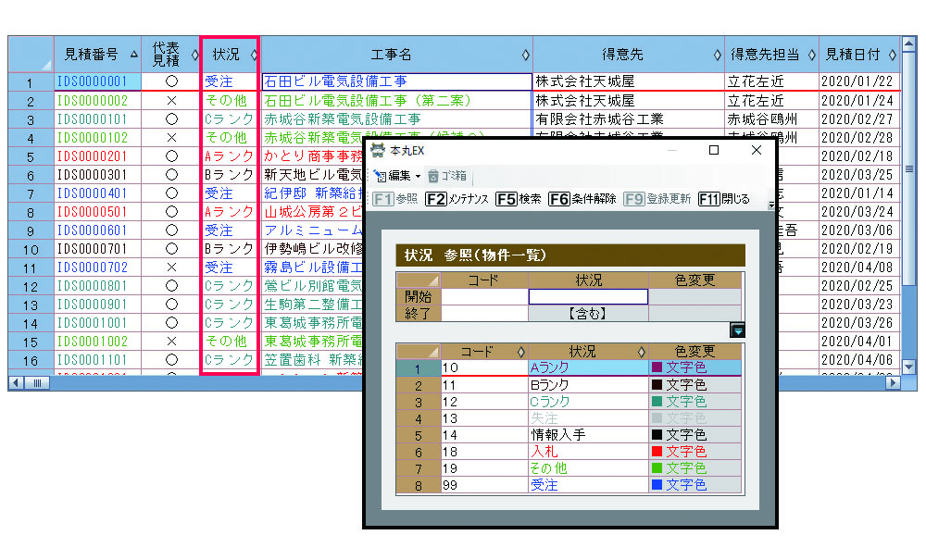926x560 pixels.
Task: Toggle 代表見積 mark in row 2
Action: [x=171, y=100]
